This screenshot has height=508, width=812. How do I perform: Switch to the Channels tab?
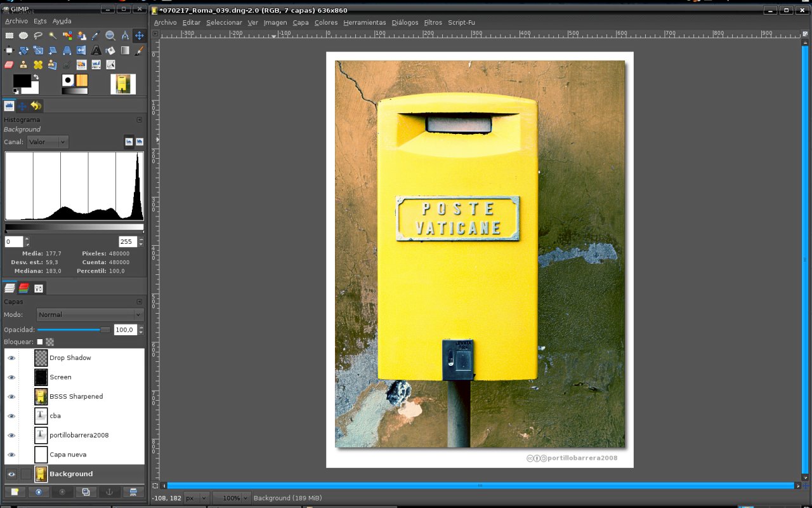coord(24,288)
